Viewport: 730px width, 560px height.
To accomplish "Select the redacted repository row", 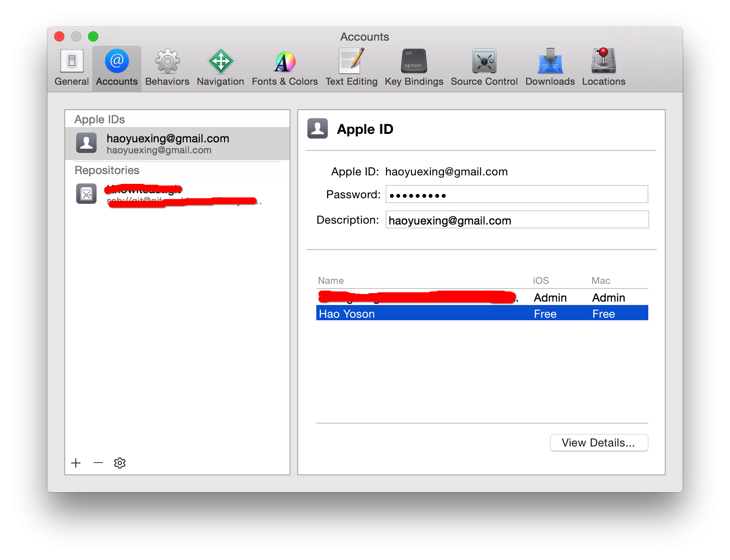I will [x=177, y=194].
